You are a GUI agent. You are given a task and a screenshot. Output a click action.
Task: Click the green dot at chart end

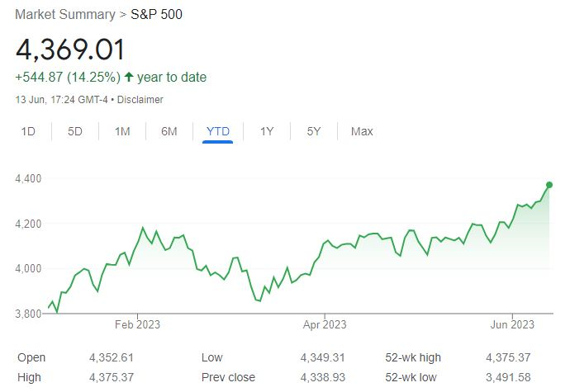pyautogui.click(x=549, y=185)
